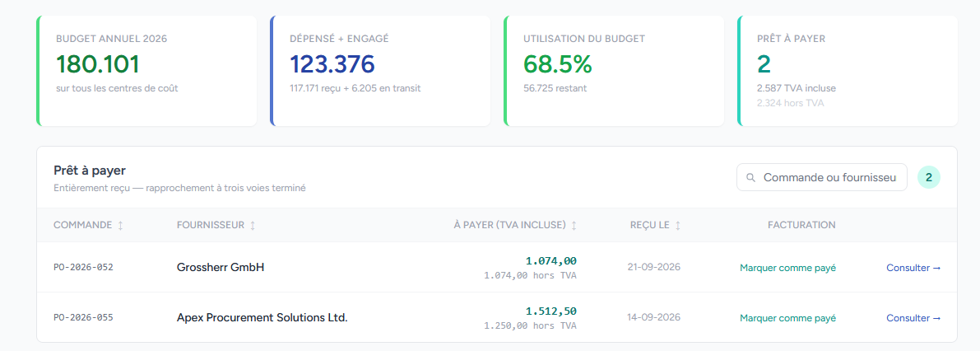
Task: Click received date 21-09-2026
Action: (x=654, y=267)
